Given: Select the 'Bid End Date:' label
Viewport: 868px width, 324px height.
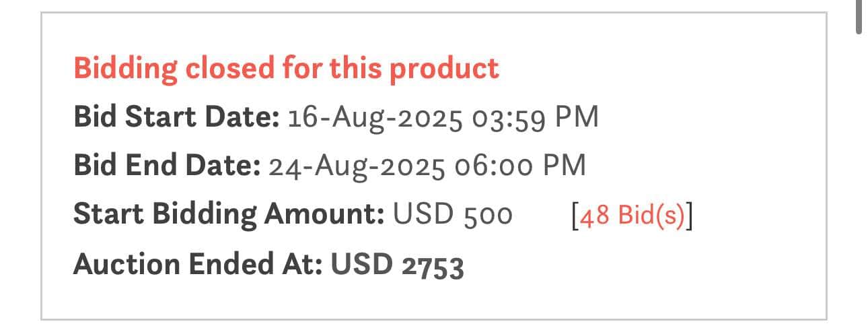Looking at the screenshot, I should click(166, 166).
